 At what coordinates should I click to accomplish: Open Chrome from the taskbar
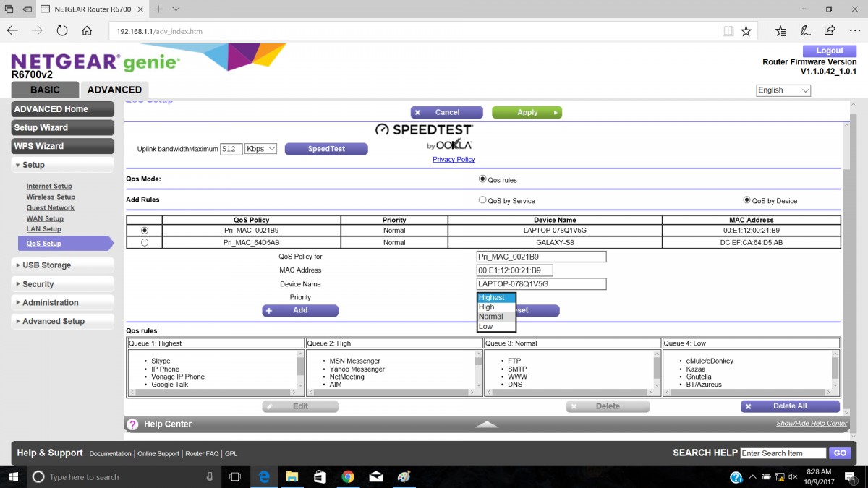click(x=347, y=477)
